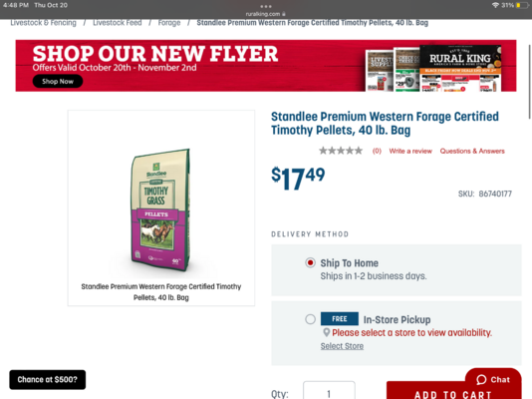
Task: Select the In-Store Pickup radio option
Action: [310, 319]
